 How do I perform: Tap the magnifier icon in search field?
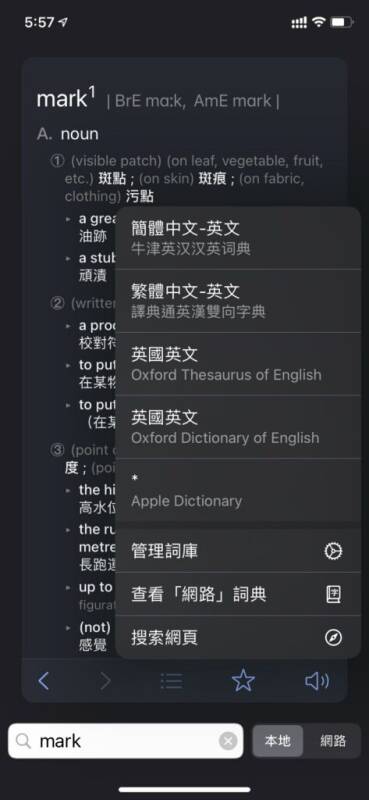[23, 741]
